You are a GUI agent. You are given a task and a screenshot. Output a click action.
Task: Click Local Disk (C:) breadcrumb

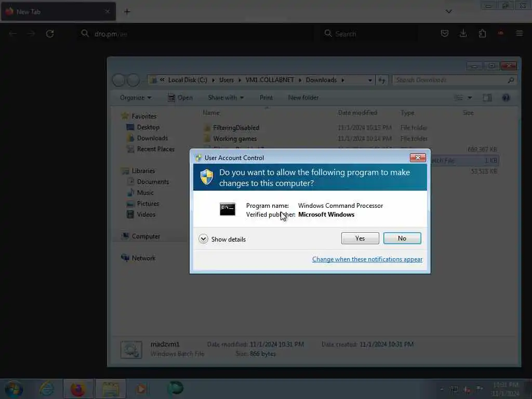point(188,80)
